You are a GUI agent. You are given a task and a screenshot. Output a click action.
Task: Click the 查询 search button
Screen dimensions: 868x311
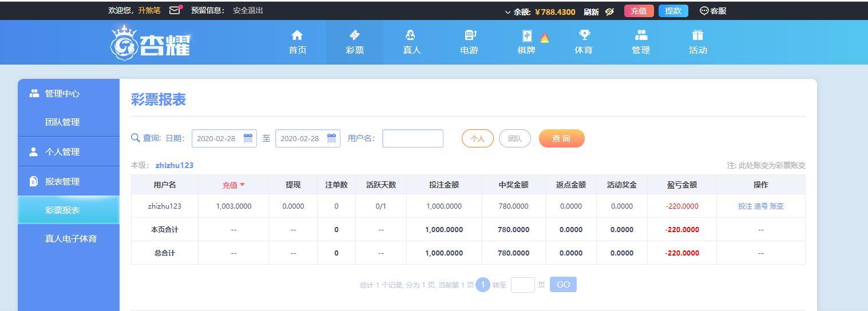(562, 138)
